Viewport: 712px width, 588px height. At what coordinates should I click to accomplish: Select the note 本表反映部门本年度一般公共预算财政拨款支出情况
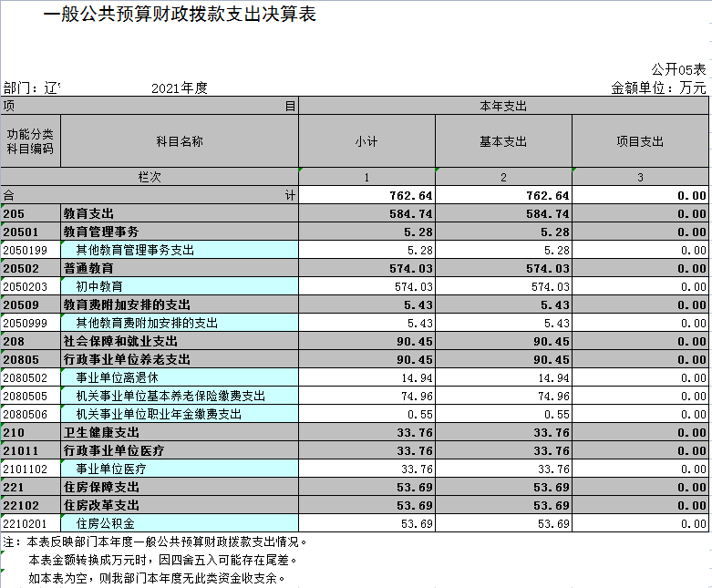click(x=167, y=542)
